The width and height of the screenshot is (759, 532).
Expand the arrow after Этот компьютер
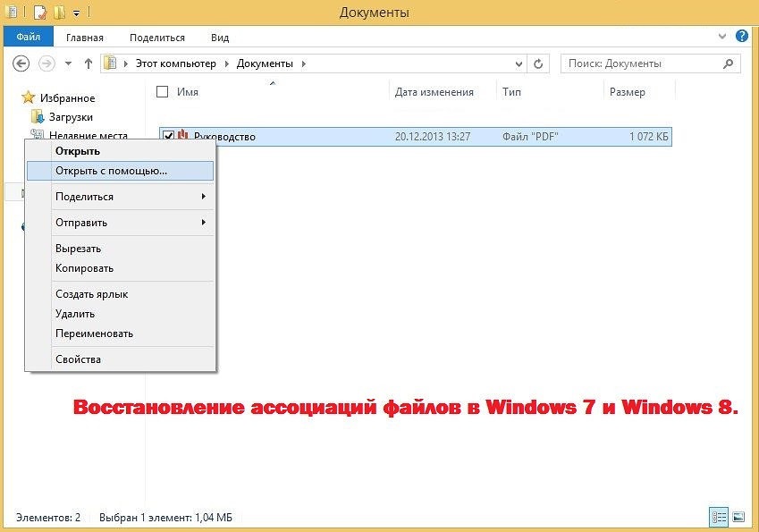[226, 63]
